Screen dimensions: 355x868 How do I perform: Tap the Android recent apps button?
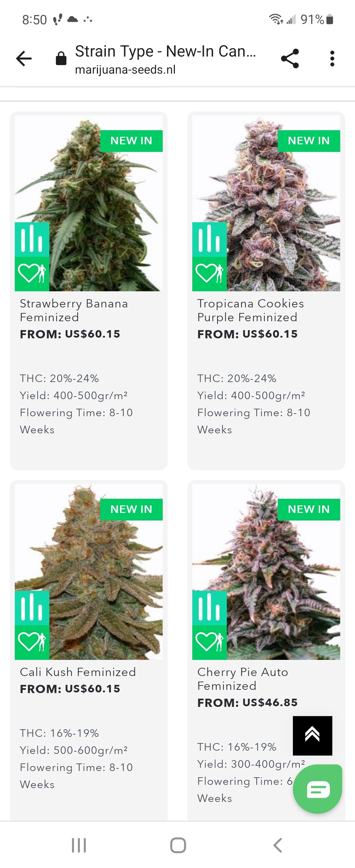pos(79,845)
